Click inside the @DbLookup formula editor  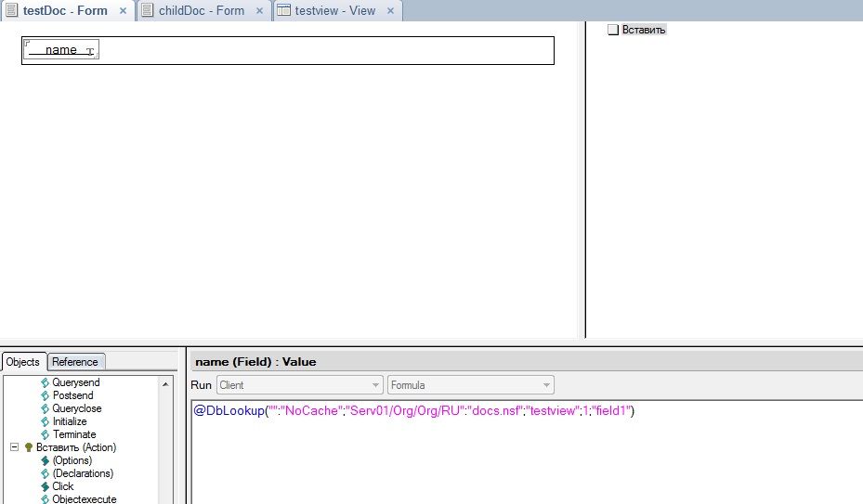[x=520, y=455]
